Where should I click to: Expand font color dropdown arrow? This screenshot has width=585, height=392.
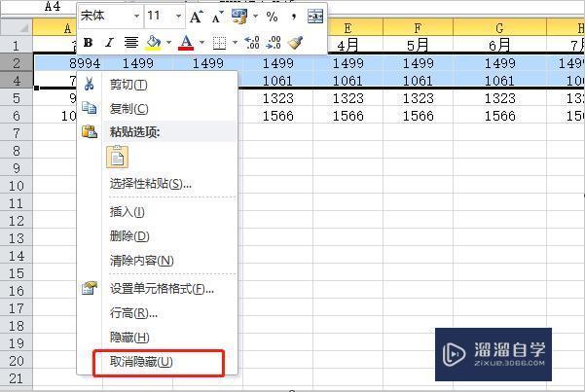pos(201,43)
